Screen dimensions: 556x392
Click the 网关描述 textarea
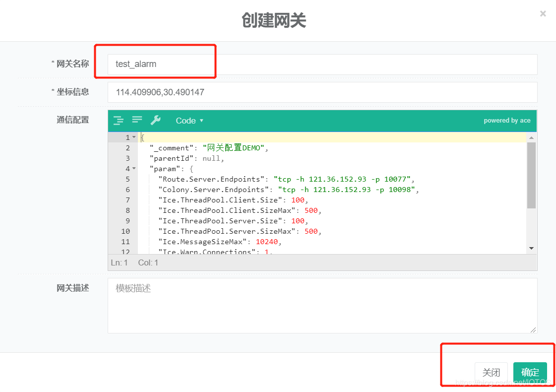[x=322, y=306]
